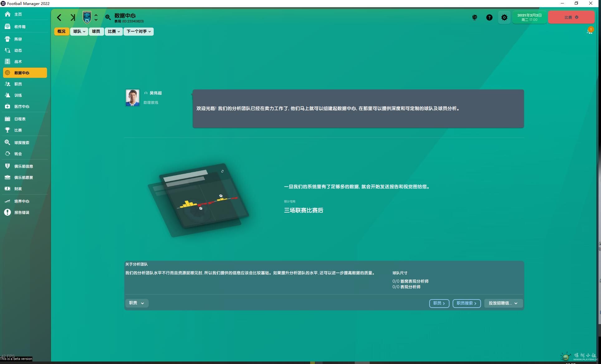Open 转会 transfers icon
This screenshot has width=601, height=364.
tap(7, 154)
